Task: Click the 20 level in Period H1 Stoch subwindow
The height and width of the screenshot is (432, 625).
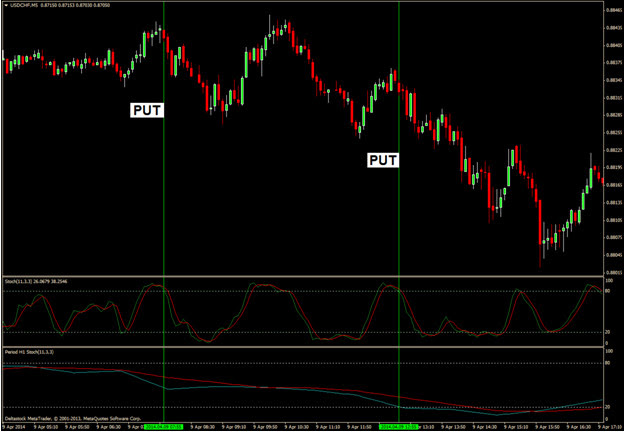Action: pos(608,407)
